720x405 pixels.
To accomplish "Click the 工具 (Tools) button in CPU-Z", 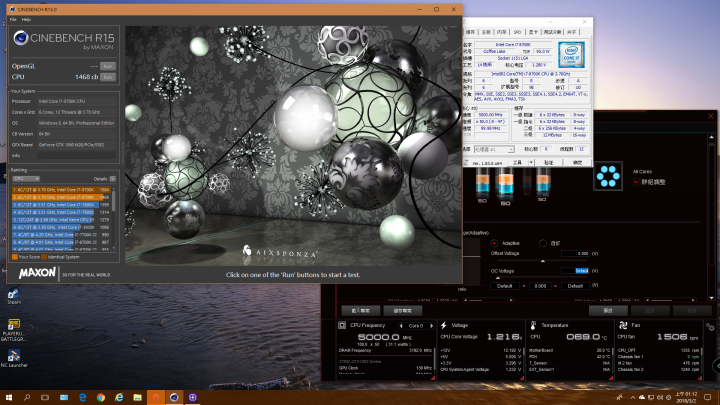I will (x=518, y=163).
